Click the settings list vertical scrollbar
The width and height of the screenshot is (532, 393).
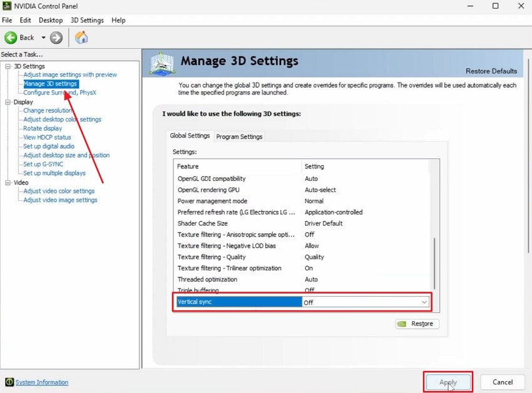434,263
